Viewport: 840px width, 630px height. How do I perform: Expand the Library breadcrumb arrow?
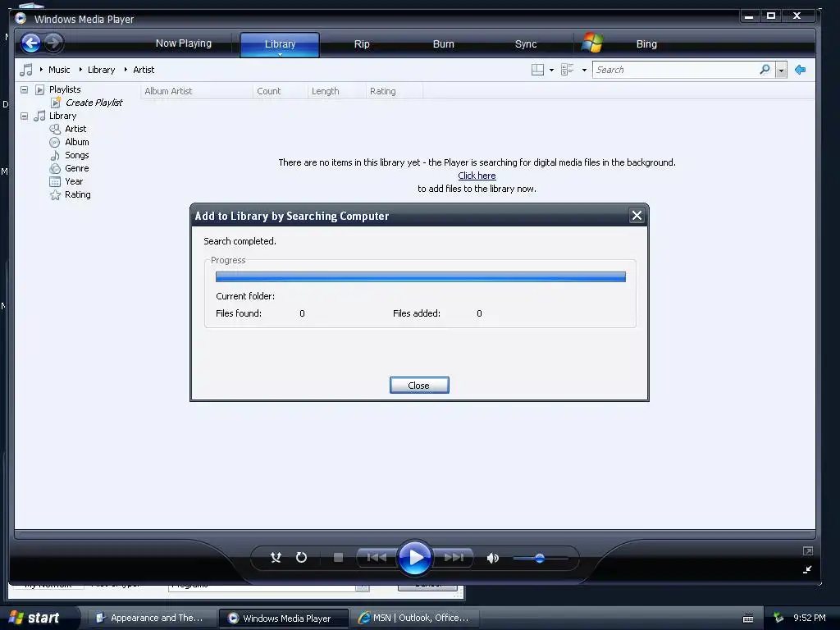coord(80,70)
